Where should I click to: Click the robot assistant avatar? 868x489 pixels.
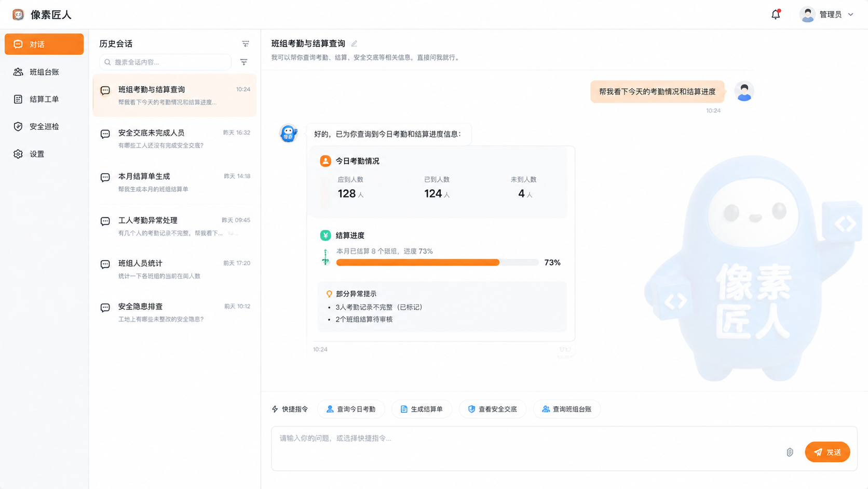click(x=288, y=134)
